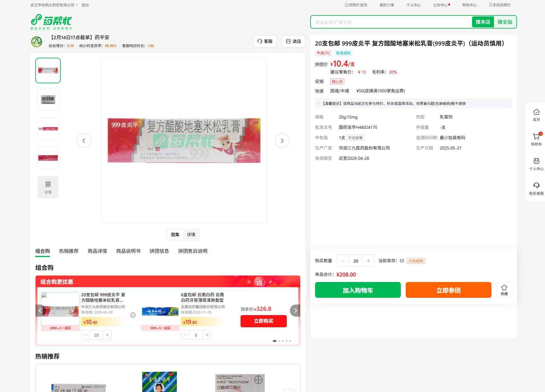Advance the 组合购 carousel to next

[x=295, y=311]
